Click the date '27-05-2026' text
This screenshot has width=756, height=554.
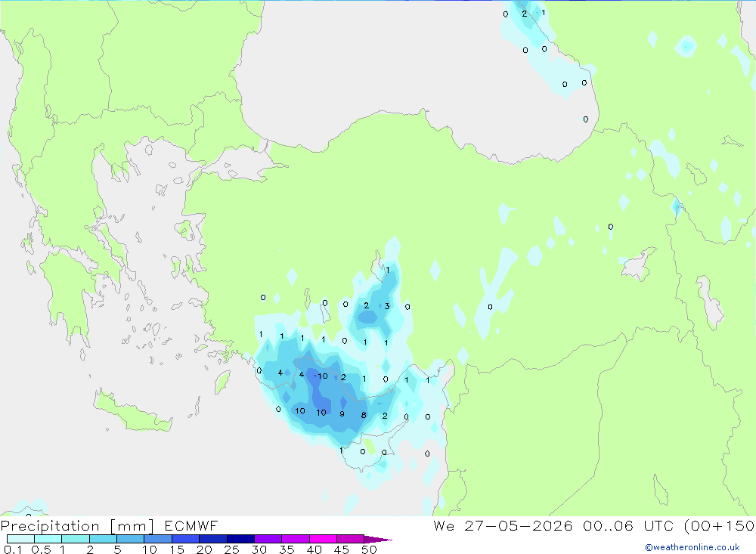(x=519, y=525)
